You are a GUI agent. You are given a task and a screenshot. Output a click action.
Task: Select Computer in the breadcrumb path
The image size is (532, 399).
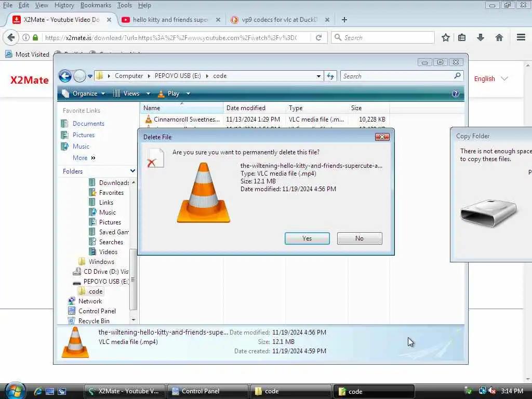tap(129, 76)
